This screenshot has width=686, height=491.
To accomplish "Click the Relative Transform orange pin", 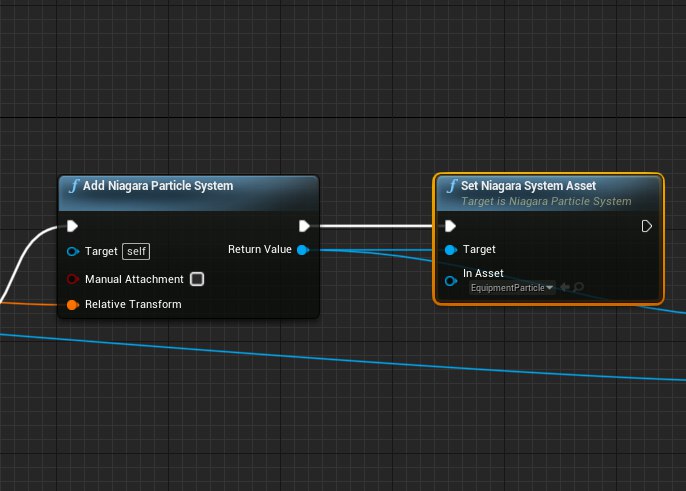I will pyautogui.click(x=73, y=305).
